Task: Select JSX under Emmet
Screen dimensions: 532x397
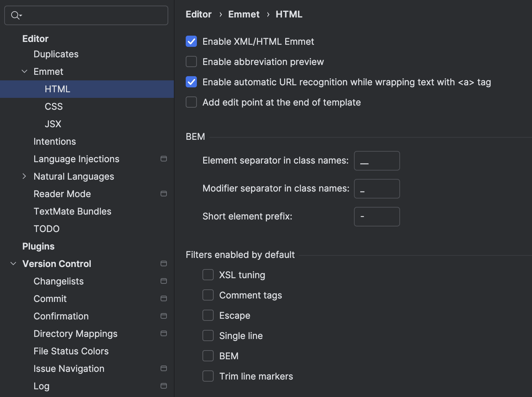Action: (53, 124)
